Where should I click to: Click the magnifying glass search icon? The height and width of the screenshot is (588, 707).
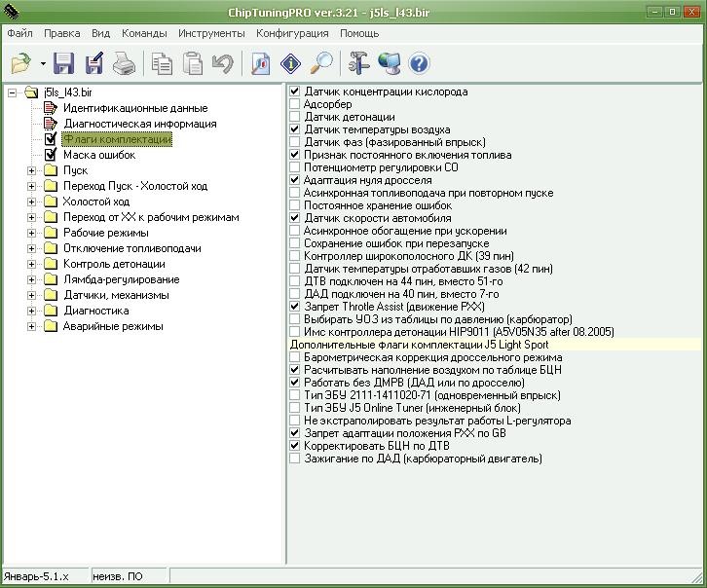pos(321,63)
